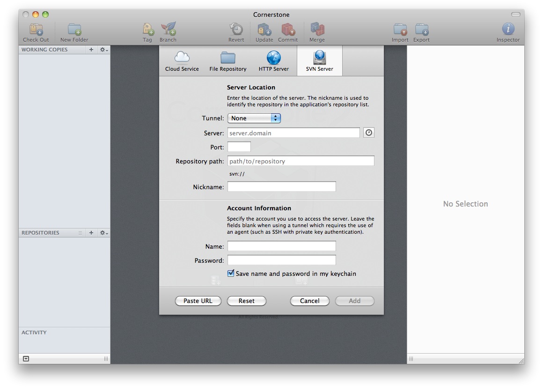Click the Server input field
Image resolution: width=543 pixels, height=392 pixels.
pyautogui.click(x=294, y=133)
